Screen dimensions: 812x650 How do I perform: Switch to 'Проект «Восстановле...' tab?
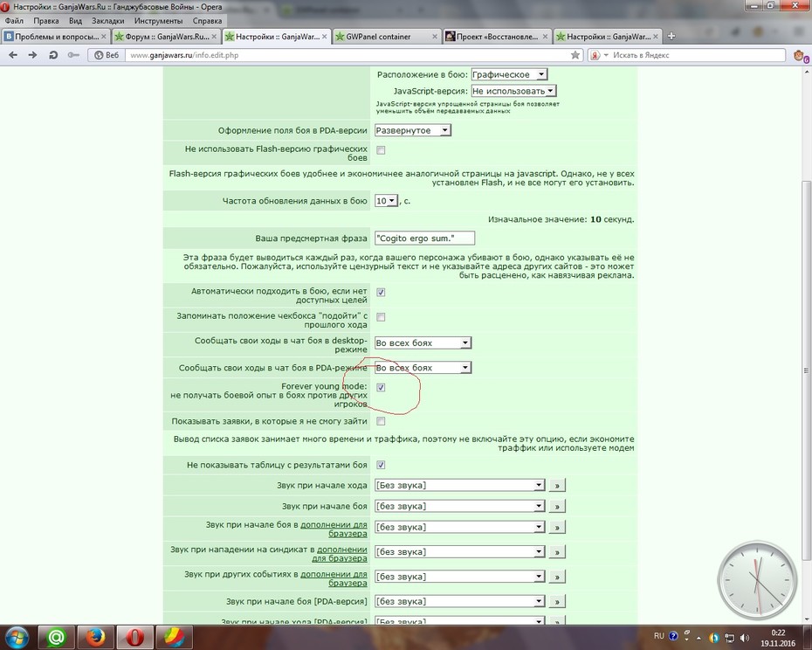[x=496, y=37]
